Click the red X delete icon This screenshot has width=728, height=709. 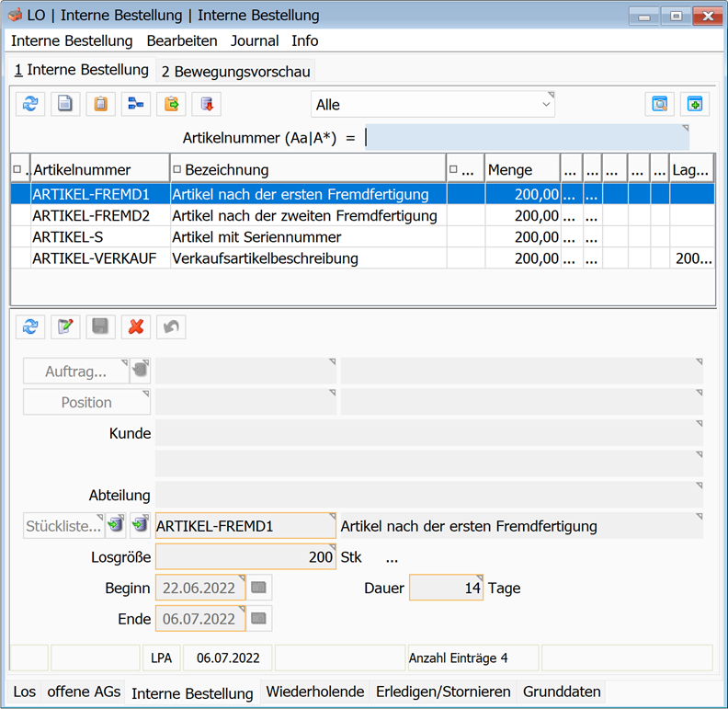(x=136, y=326)
